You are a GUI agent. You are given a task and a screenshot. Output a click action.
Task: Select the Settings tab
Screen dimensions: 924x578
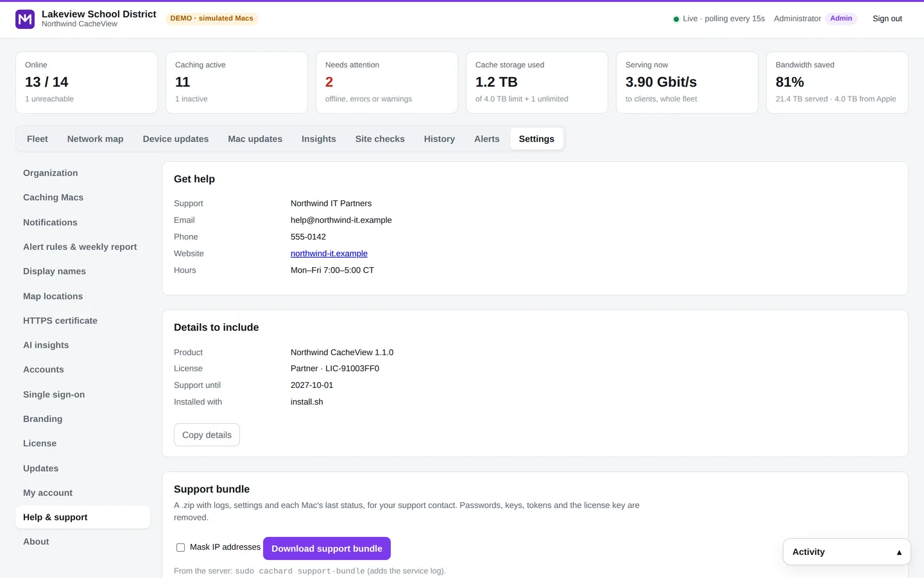(x=536, y=139)
